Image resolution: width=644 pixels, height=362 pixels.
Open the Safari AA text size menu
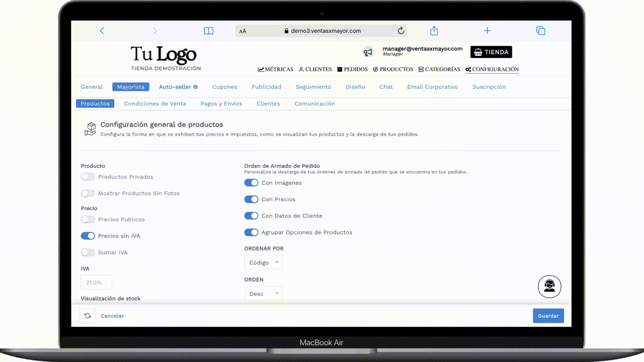pyautogui.click(x=243, y=31)
